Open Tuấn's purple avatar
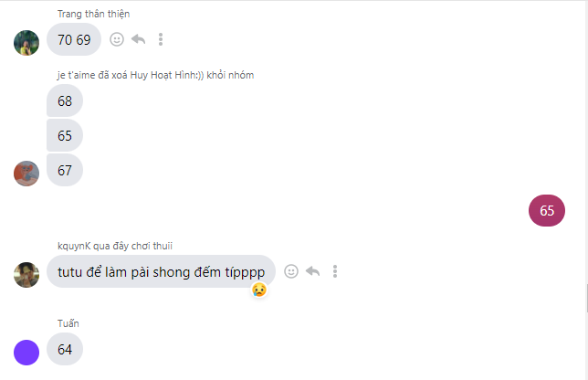 [x=26, y=353]
